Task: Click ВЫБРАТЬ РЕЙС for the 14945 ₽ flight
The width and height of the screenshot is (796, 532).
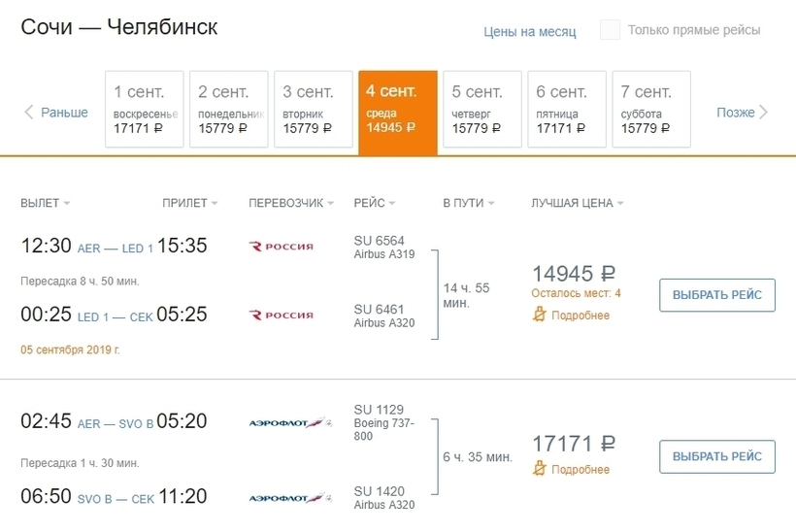Action: pos(716,295)
